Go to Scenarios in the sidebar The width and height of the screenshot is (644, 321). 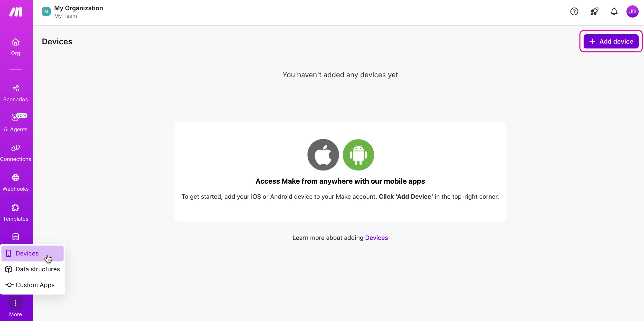tap(16, 94)
